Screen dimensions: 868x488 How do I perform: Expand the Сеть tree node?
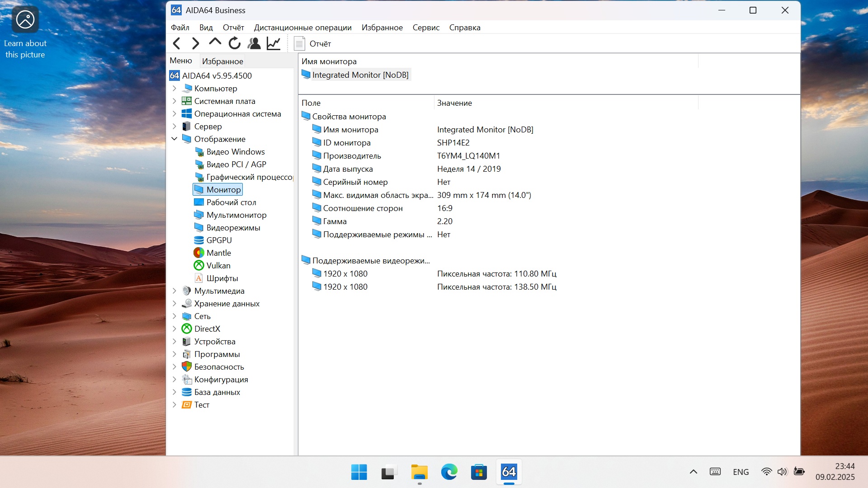click(175, 316)
